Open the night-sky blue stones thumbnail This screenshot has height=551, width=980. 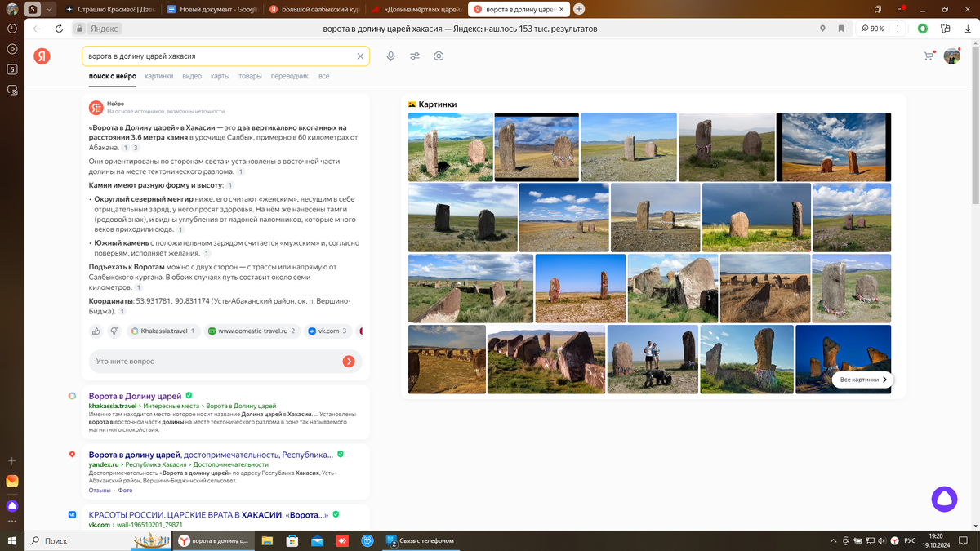[843, 359]
